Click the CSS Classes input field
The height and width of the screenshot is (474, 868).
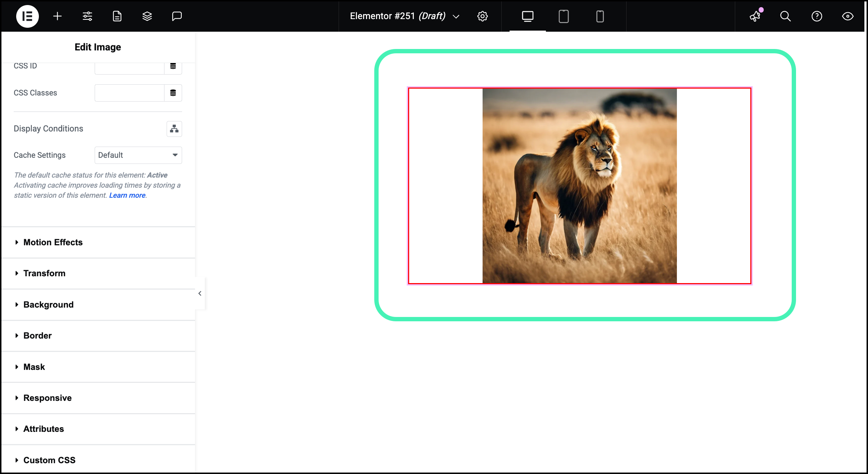[x=130, y=93]
